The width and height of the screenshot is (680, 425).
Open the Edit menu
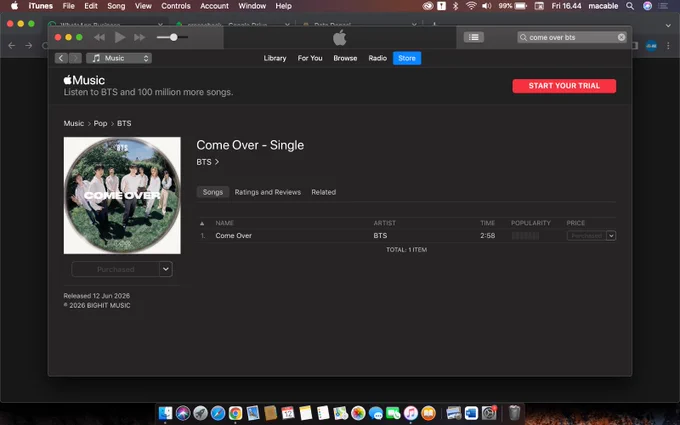tap(91, 6)
